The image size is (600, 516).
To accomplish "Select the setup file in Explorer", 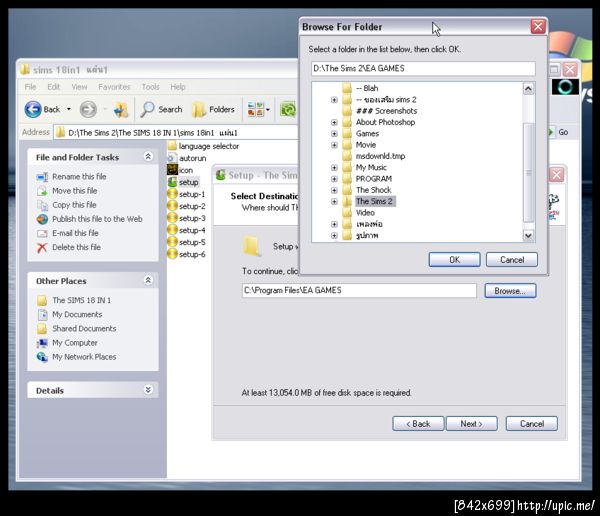I will [183, 182].
